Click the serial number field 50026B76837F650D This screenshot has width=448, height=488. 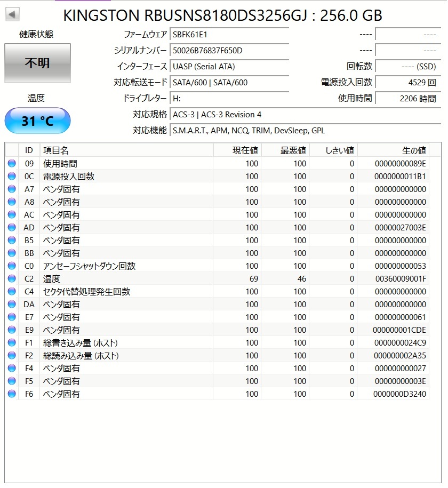229,51
